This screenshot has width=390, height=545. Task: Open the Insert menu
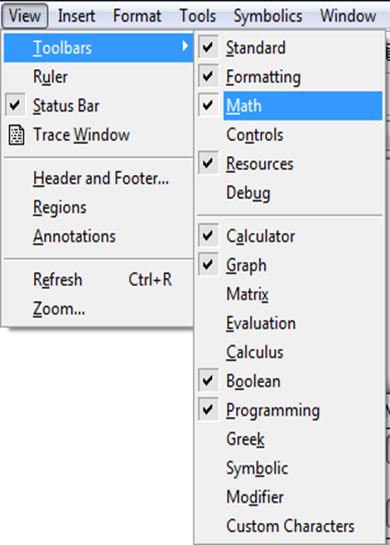tap(76, 16)
